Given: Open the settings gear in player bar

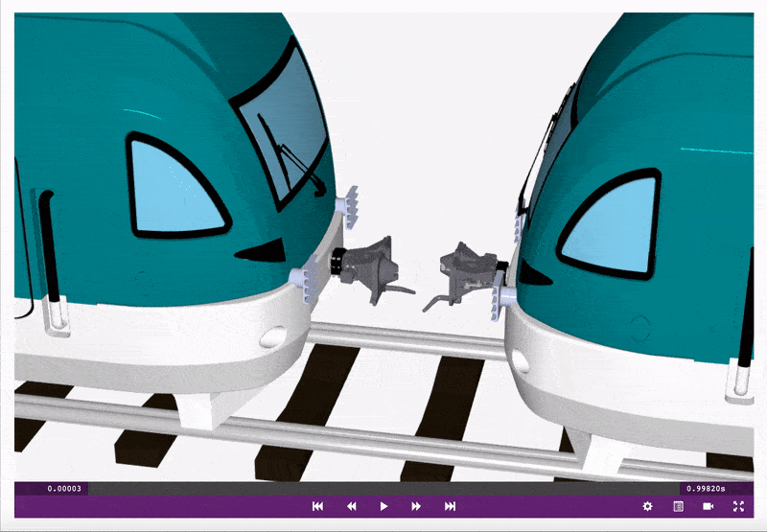Looking at the screenshot, I should pyautogui.click(x=648, y=506).
